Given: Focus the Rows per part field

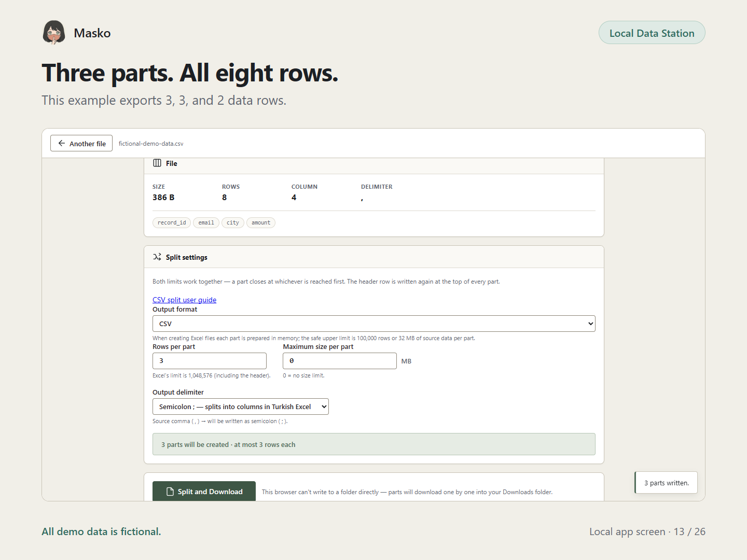Looking at the screenshot, I should 210,361.
